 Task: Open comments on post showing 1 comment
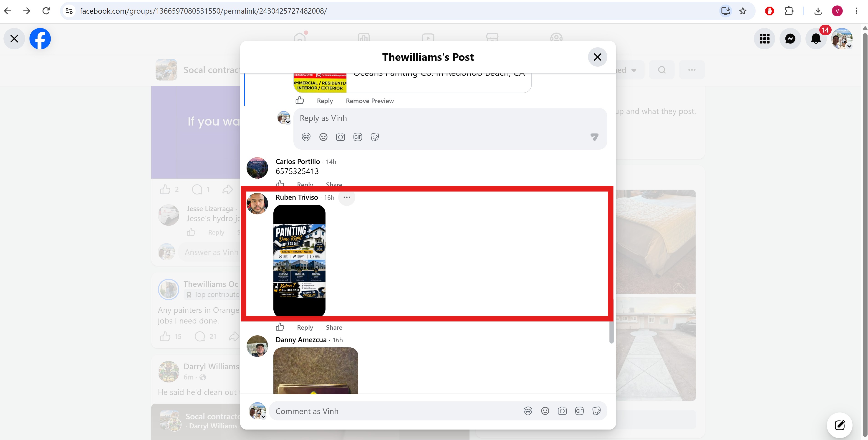tap(197, 189)
